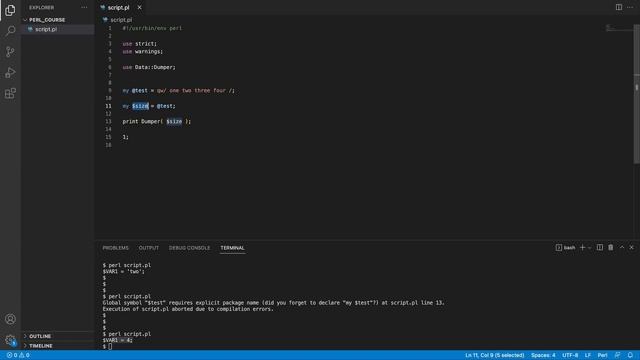Viewport: 640px width, 360px height.
Task: Click terminal output '$VAR1 = 4;'
Action: pos(118,340)
